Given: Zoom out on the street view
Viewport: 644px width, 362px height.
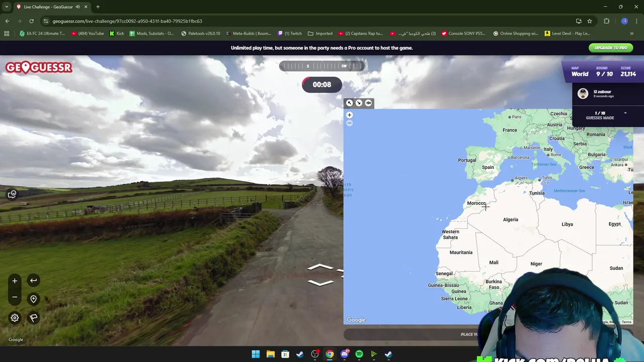Looking at the screenshot, I should (15, 298).
